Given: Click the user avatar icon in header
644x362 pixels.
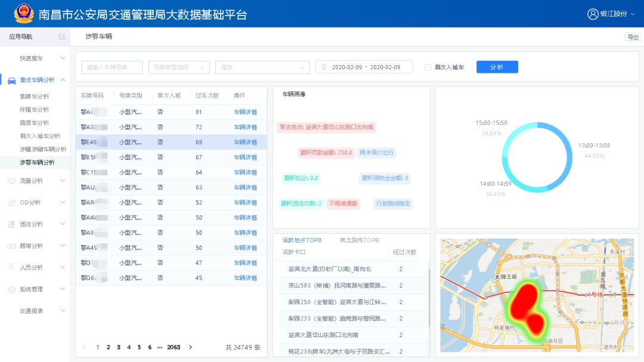Looking at the screenshot, I should 592,14.
